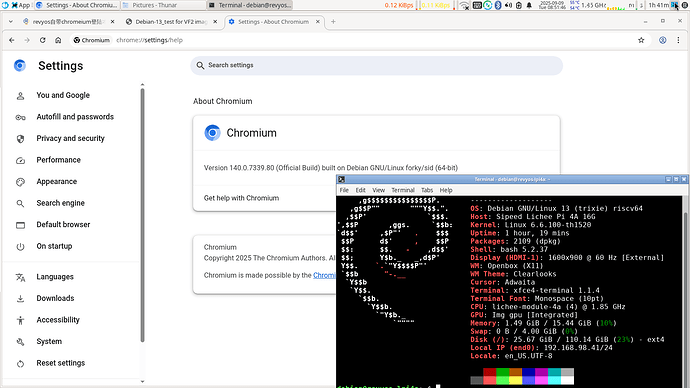Switch to the Debian-13_test for VF2 tab
690x388 pixels.
click(x=171, y=22)
